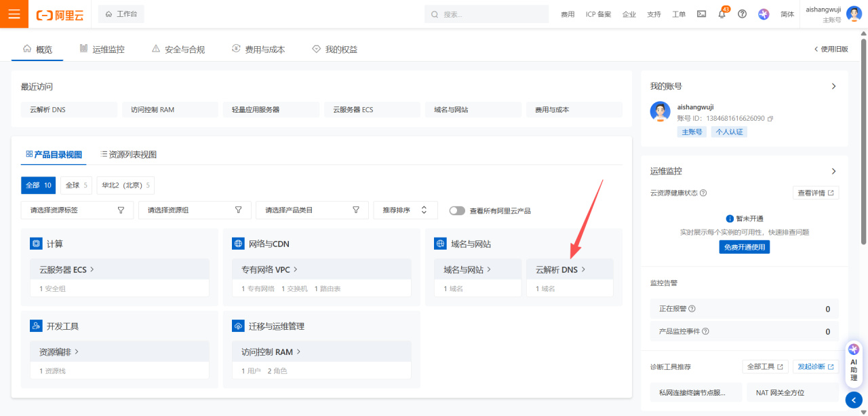Open the help question mark icon
This screenshot has height=416, width=868.
pos(742,14)
